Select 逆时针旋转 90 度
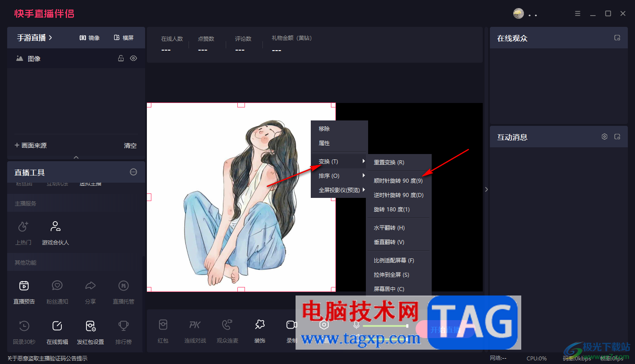This screenshot has height=364, width=635. (399, 195)
